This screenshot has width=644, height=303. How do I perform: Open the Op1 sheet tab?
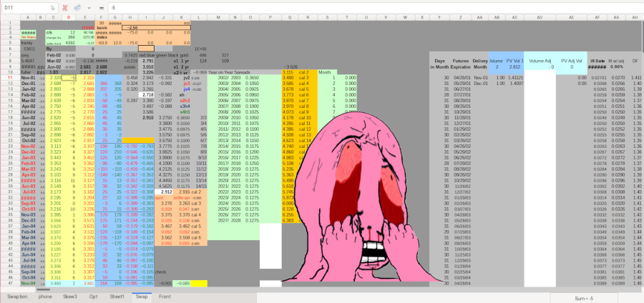(x=94, y=297)
